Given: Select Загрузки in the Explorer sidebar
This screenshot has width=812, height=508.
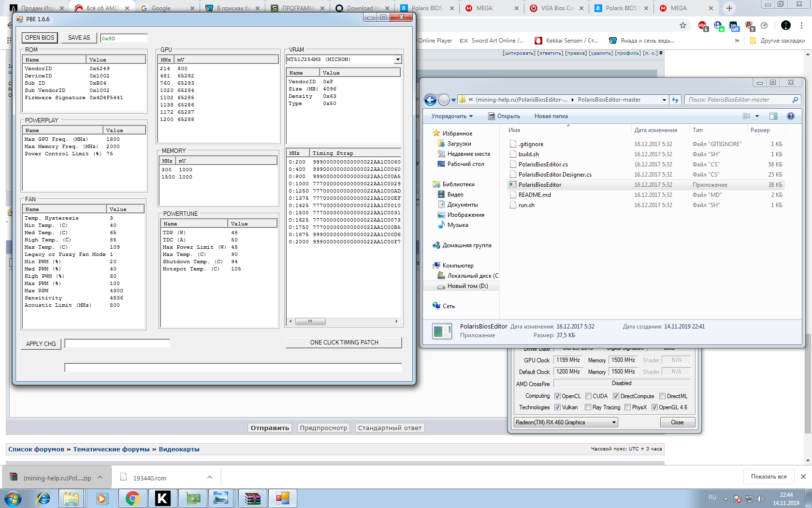Looking at the screenshot, I should [459, 144].
